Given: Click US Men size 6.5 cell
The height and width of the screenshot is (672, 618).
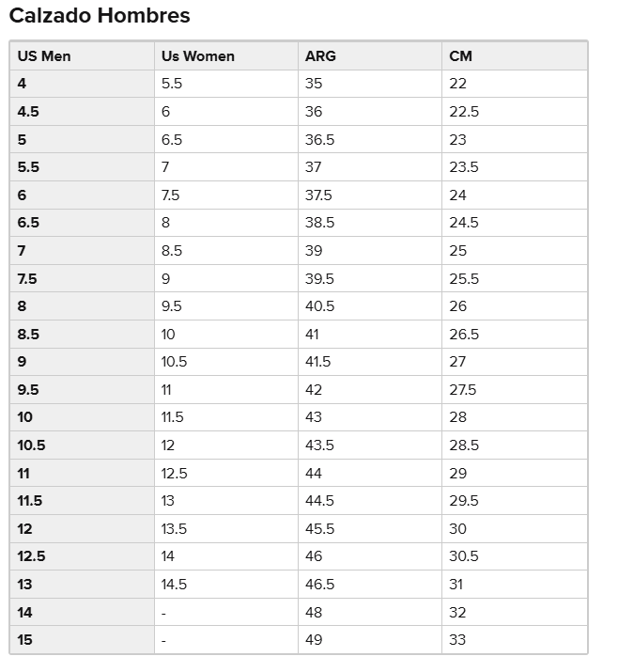Looking at the screenshot, I should (x=28, y=223).
